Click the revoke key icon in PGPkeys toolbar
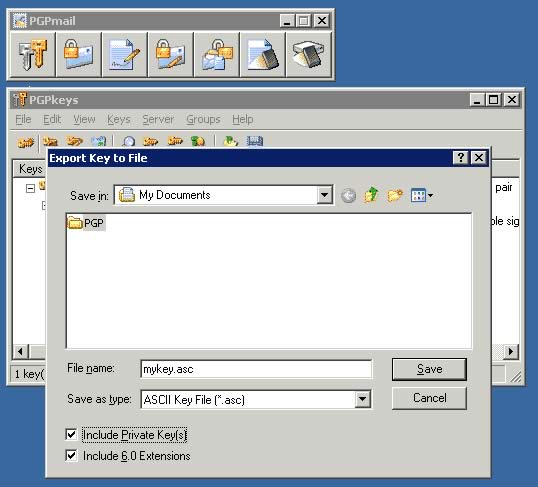 51,141
